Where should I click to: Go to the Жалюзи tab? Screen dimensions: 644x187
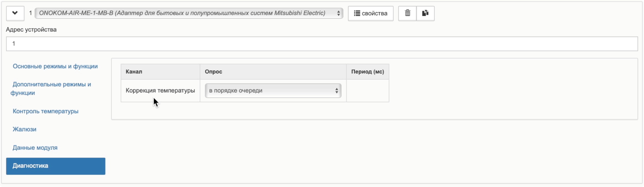pyautogui.click(x=25, y=129)
